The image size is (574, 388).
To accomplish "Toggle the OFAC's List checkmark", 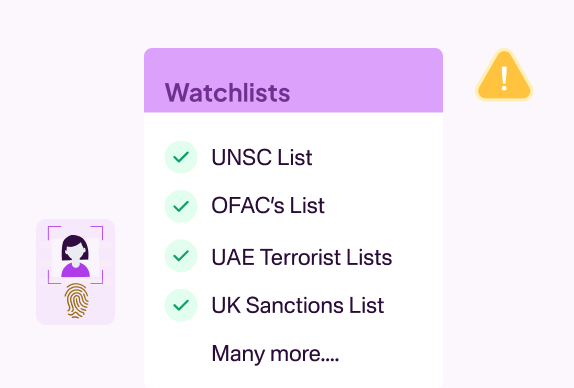I will (x=181, y=206).
